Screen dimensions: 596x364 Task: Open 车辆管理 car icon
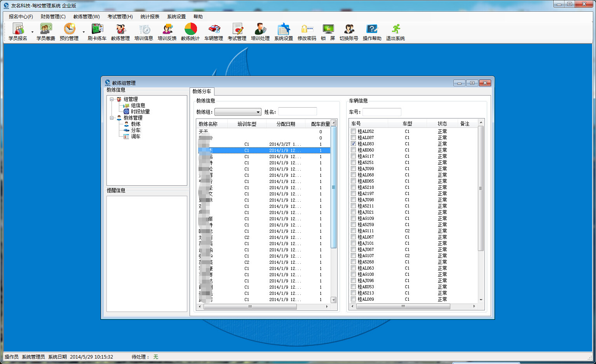pos(214,32)
